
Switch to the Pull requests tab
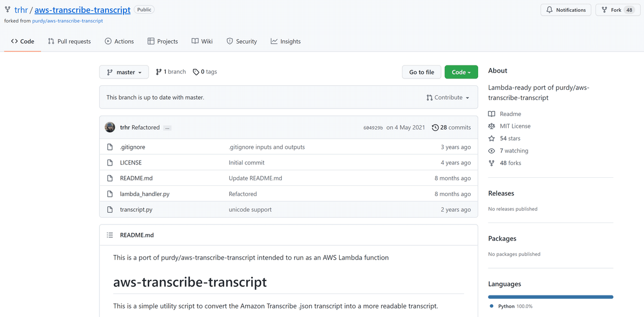69,41
